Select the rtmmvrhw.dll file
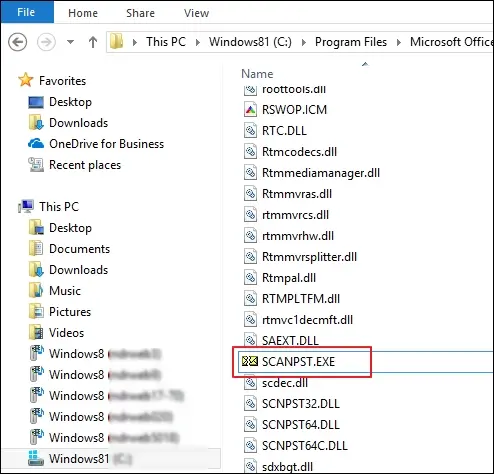 [x=298, y=236]
